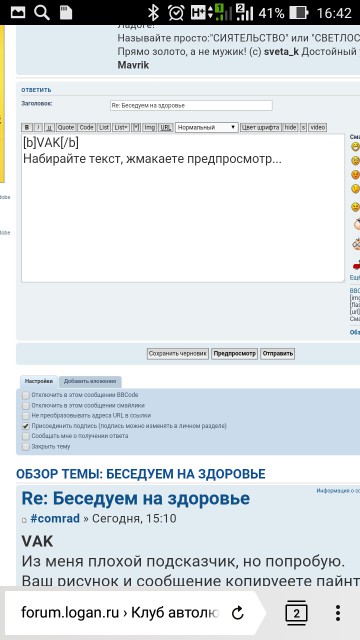360x640 pixels.
Task: Click 'ОБЗОР ТЕМЫ: БЕСЕДУЕМ НА ЗДОРОВЬЕ' heading
Action: click(141, 474)
